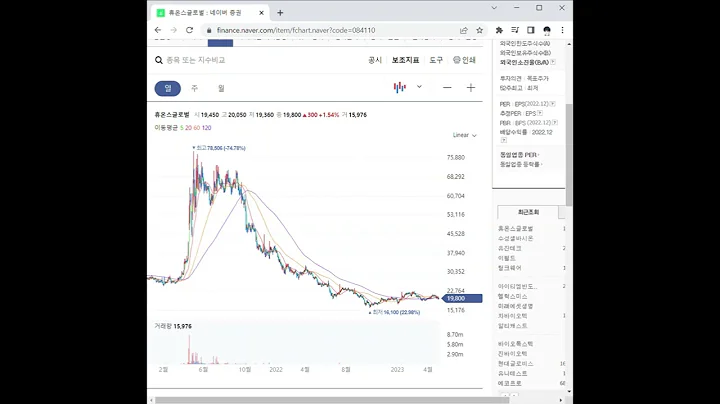Viewport: 720px width, 404px height.
Task: Open Chrome three-dot menu
Action: coord(562,30)
